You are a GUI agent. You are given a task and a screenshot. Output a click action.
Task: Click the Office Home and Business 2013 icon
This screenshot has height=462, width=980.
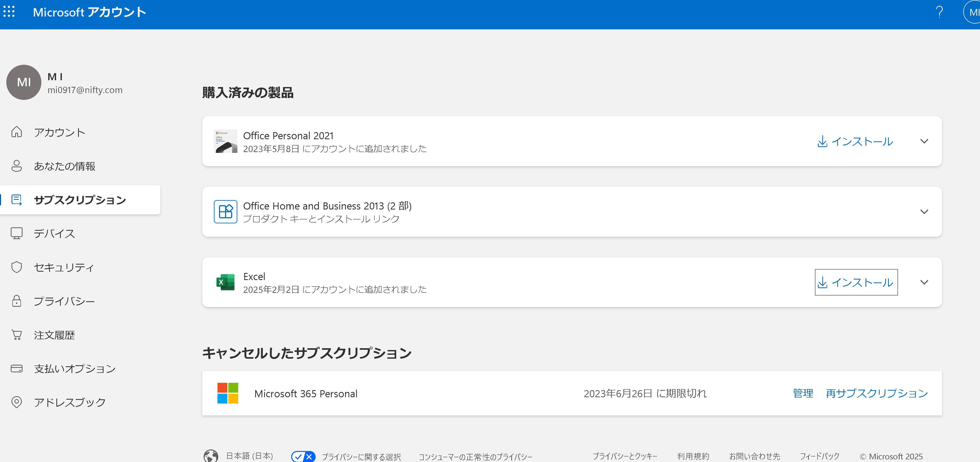coord(226,212)
